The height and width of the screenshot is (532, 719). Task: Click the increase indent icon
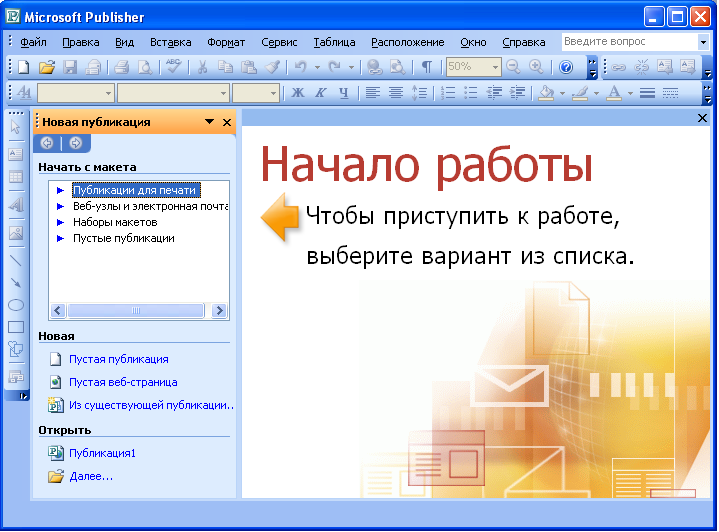click(517, 93)
